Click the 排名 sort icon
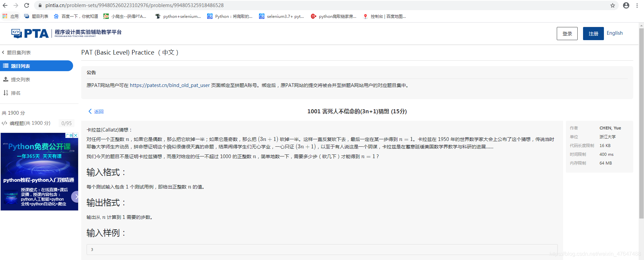 [6, 93]
